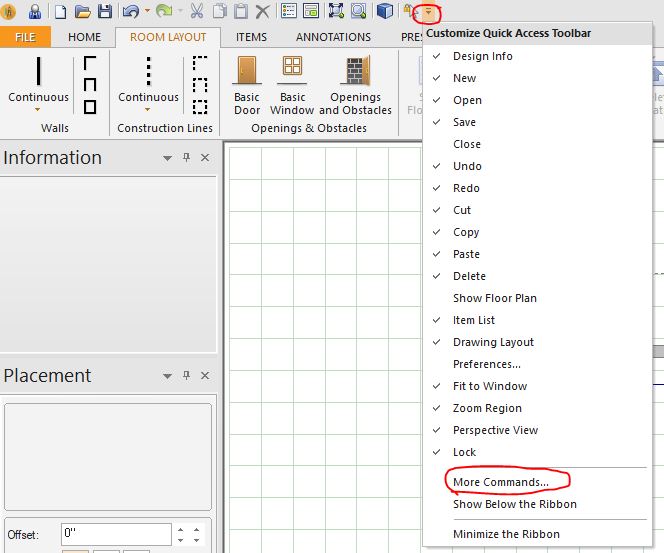Open Information panel options dropdown
The height and width of the screenshot is (553, 664).
point(167,158)
